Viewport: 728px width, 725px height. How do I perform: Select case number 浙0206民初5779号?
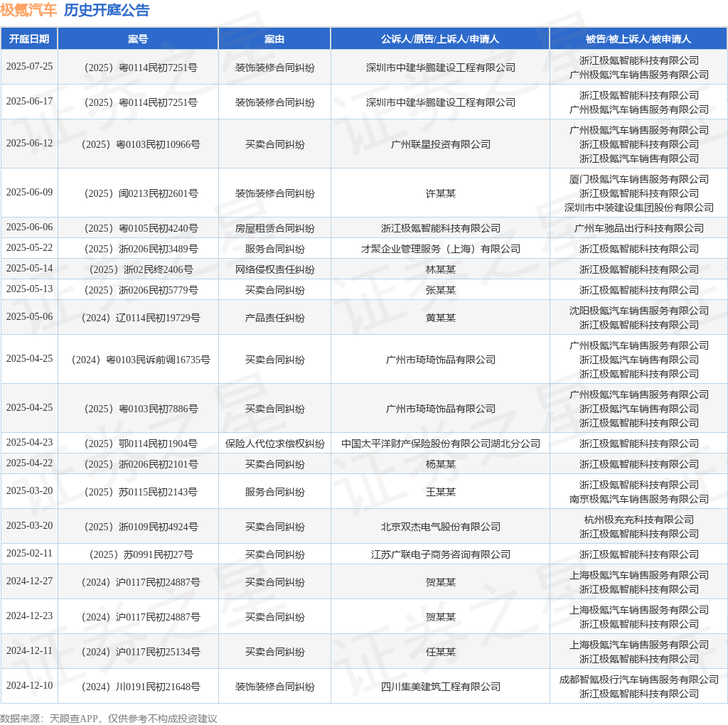(x=141, y=290)
